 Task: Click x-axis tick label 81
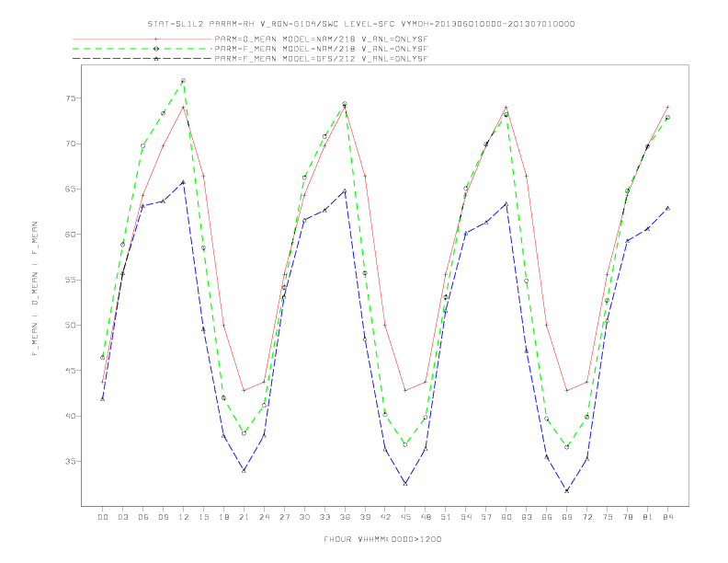click(x=648, y=517)
